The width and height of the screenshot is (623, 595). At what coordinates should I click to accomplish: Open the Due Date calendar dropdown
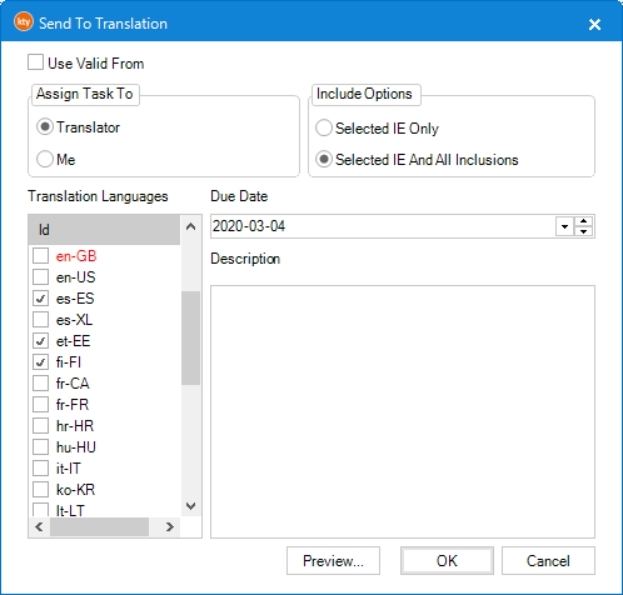pyautogui.click(x=565, y=227)
